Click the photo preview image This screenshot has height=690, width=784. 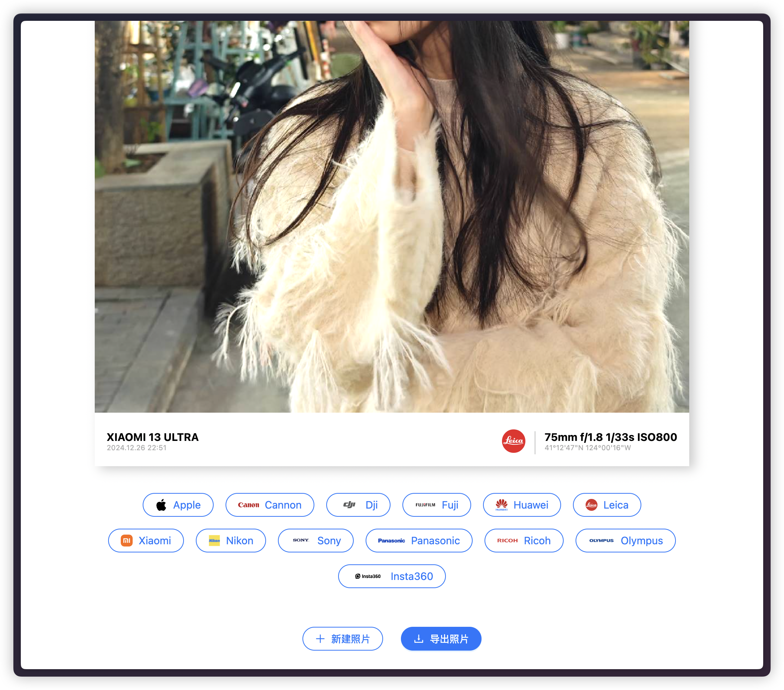pos(392,216)
